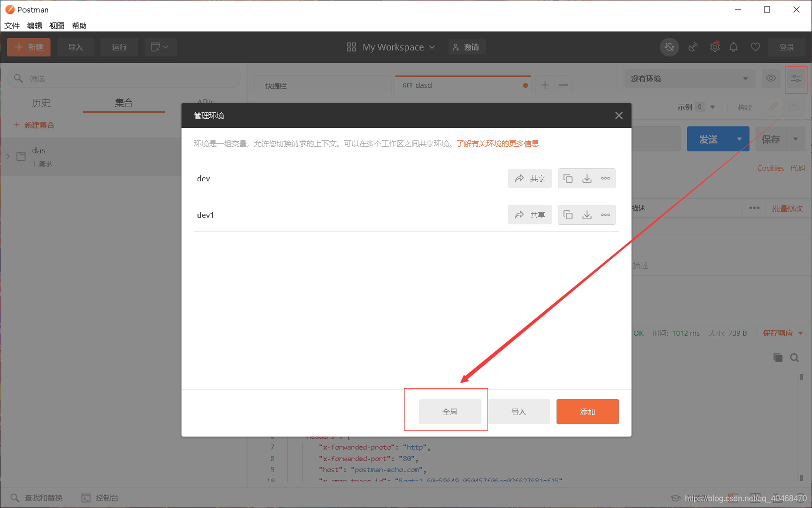Click the 构建 build button

[x=745, y=107]
